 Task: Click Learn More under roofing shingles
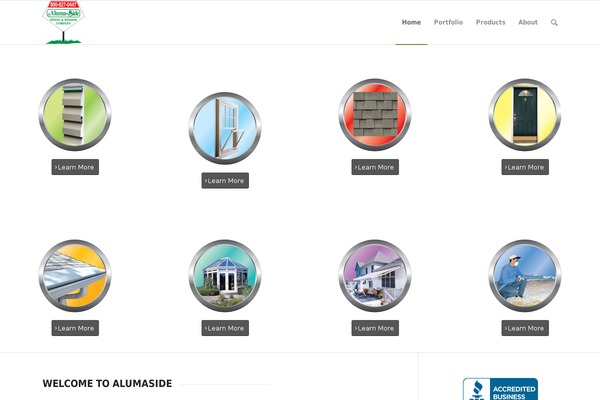click(375, 167)
